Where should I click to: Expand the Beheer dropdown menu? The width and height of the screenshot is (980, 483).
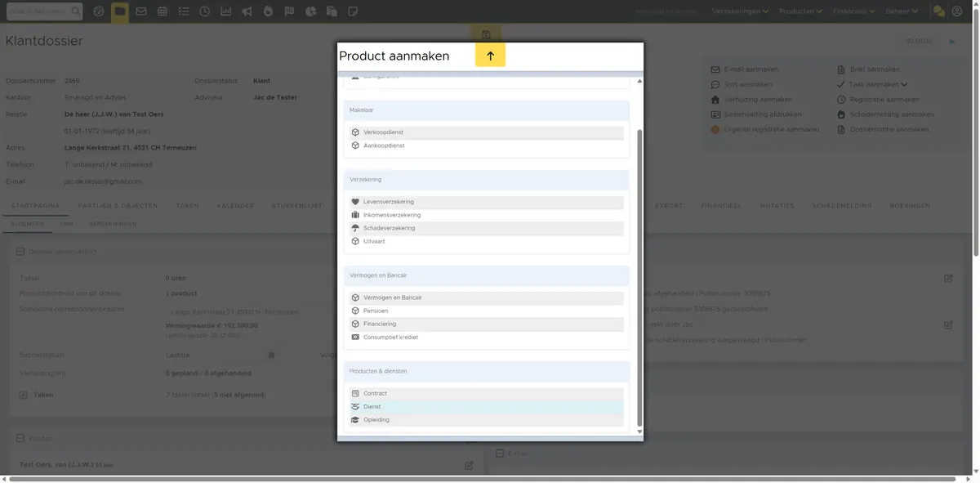click(x=902, y=11)
